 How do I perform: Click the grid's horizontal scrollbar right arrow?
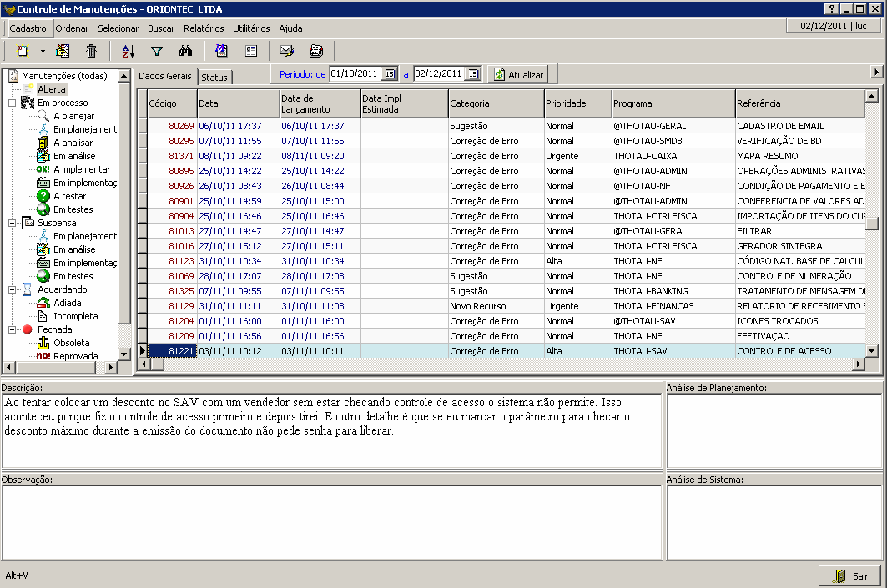(859, 364)
